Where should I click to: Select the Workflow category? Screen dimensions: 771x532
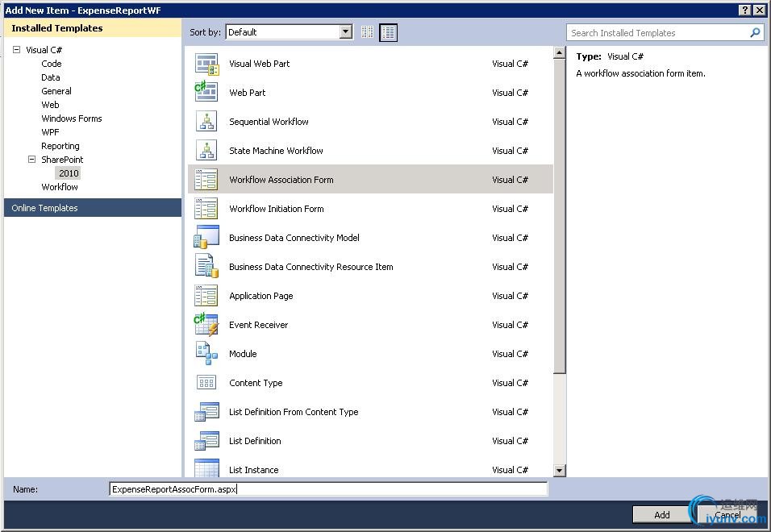tap(60, 187)
